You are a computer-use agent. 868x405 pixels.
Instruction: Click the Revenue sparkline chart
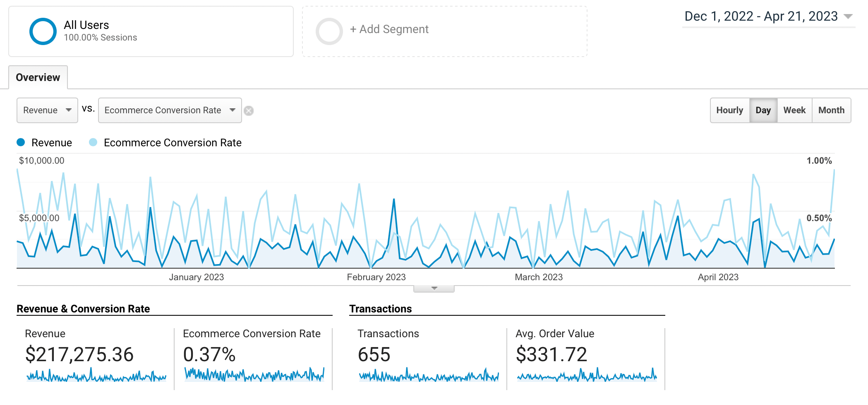coord(96,376)
